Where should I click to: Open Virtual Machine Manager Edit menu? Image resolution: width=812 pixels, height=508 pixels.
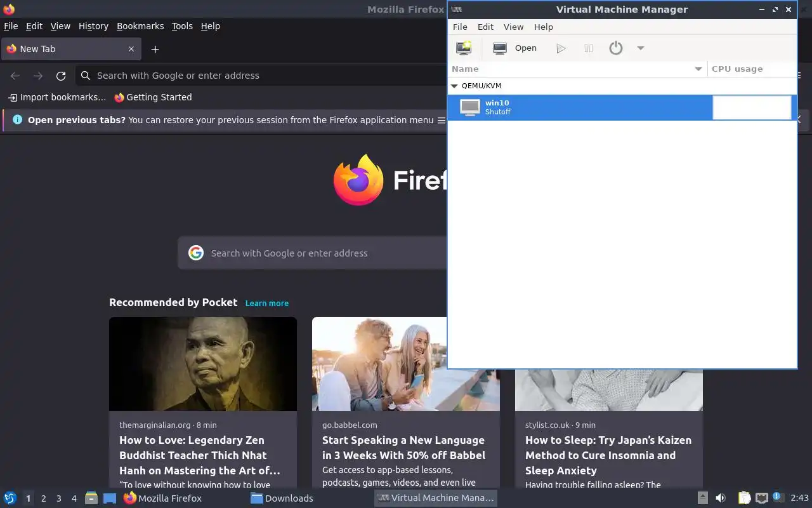click(x=485, y=27)
